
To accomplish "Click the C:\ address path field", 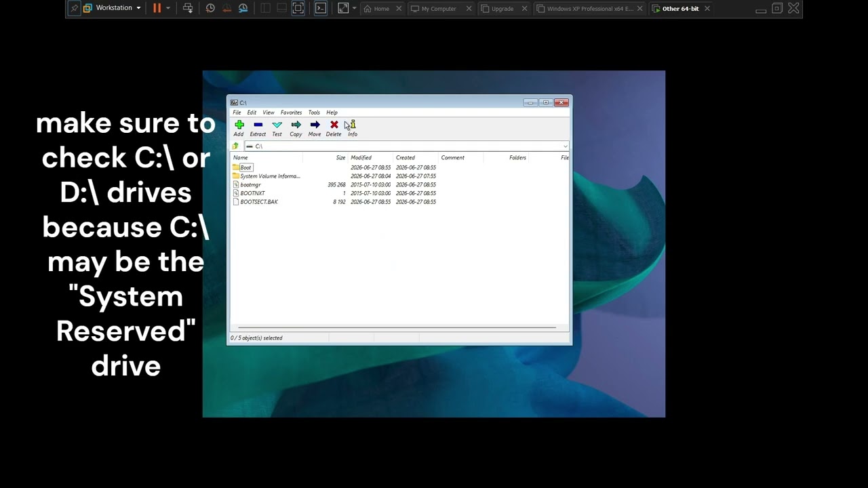I will click(406, 146).
